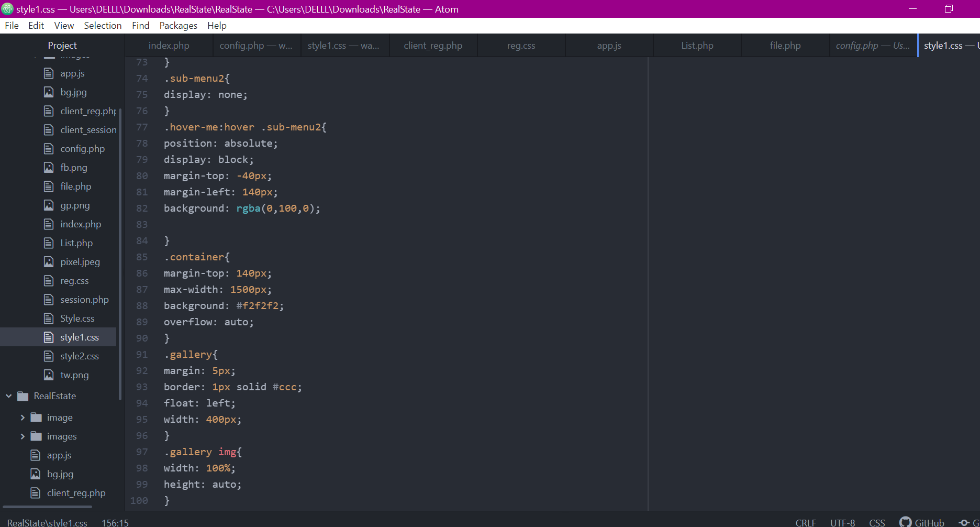
Task: Click the file icon beside client_session in tree
Action: [49, 130]
